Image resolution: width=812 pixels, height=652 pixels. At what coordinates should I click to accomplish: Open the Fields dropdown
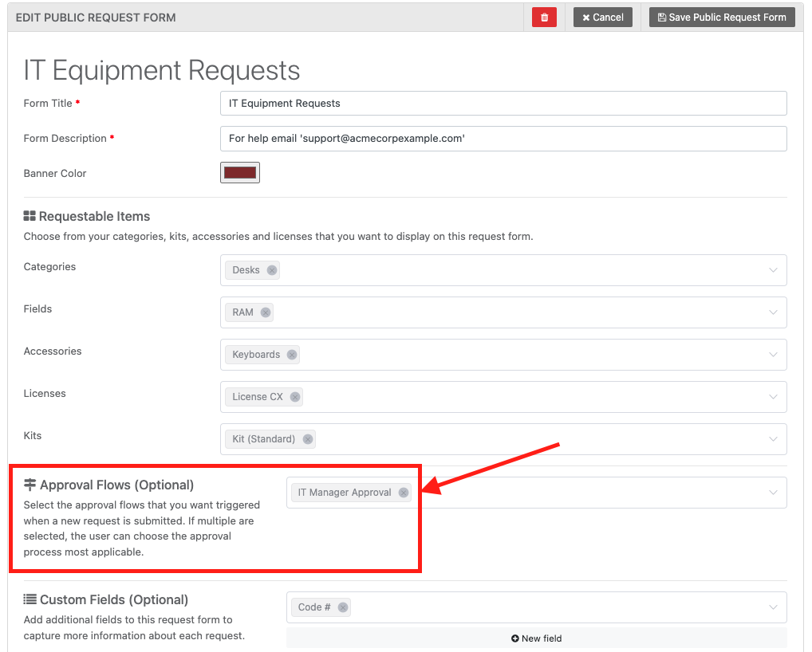coord(771,312)
